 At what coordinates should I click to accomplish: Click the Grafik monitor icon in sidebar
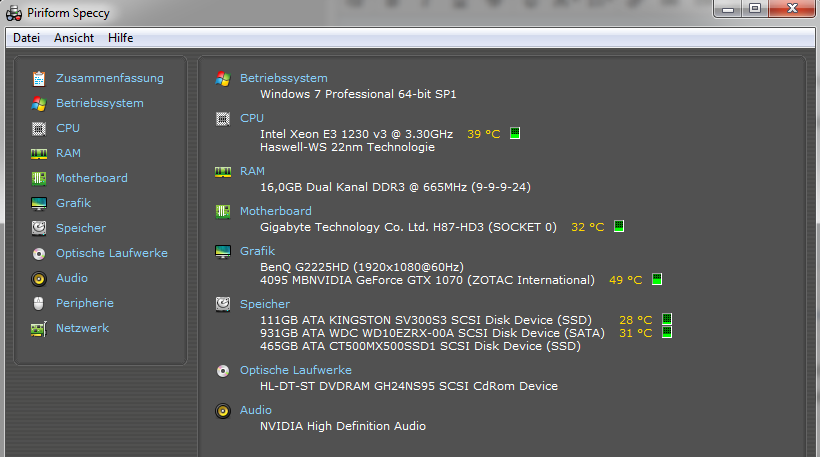click(x=39, y=203)
